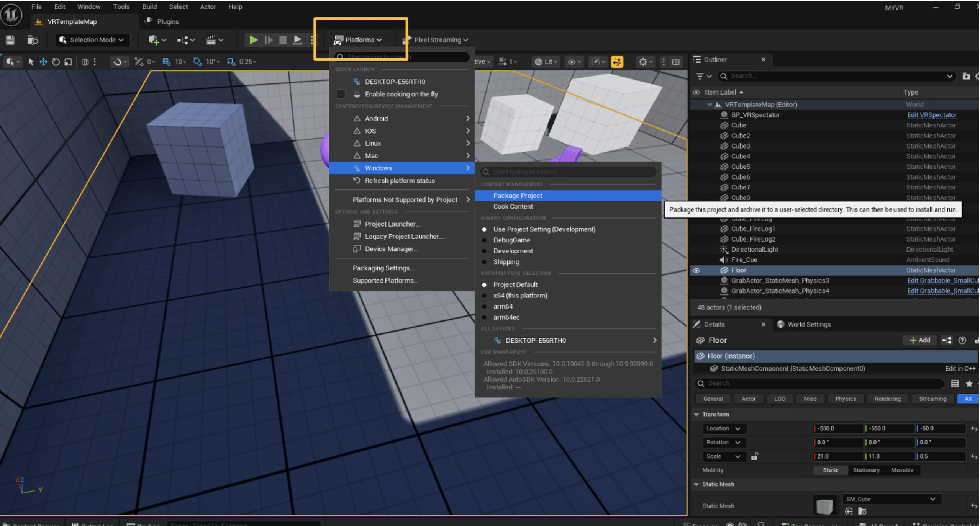The image size is (980, 526).
Task: Toggle grid location snapping icon
Action: pyautogui.click(x=166, y=62)
